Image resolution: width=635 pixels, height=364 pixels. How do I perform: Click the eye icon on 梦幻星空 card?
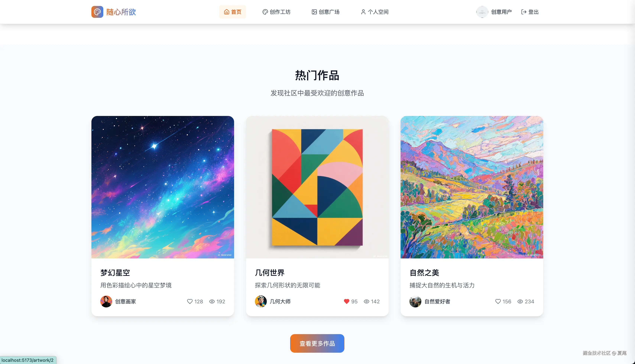point(212,301)
